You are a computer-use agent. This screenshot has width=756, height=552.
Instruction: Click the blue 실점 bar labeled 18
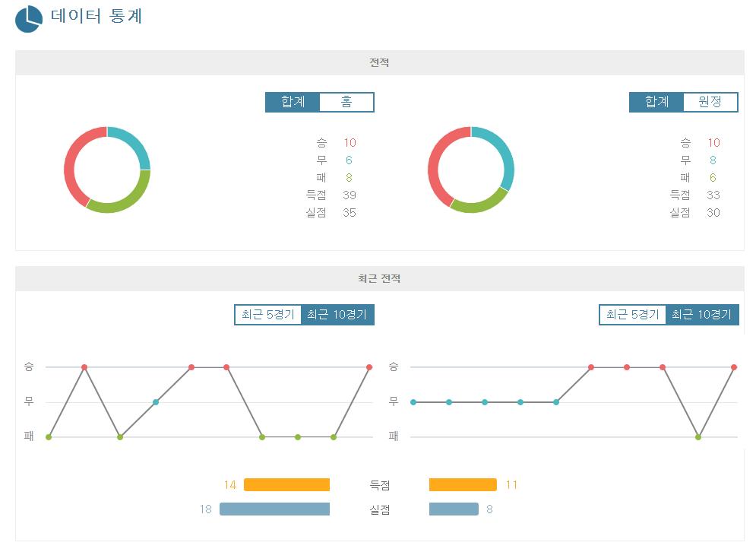pyautogui.click(x=275, y=509)
